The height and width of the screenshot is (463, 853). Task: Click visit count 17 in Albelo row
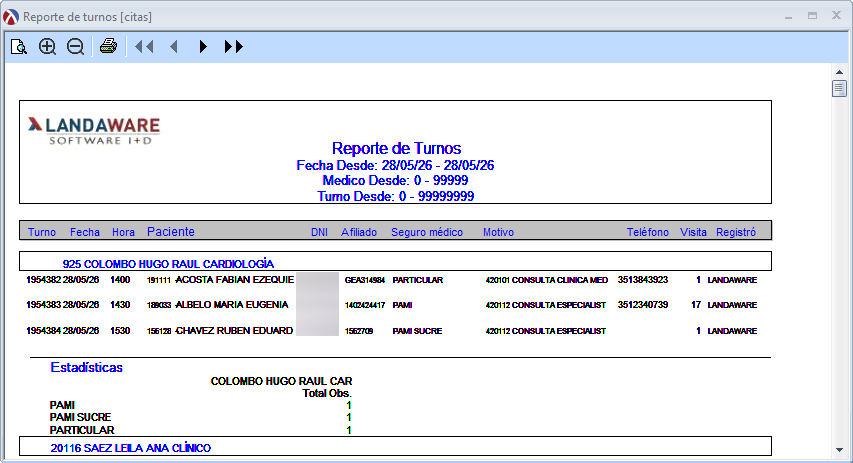tap(696, 305)
